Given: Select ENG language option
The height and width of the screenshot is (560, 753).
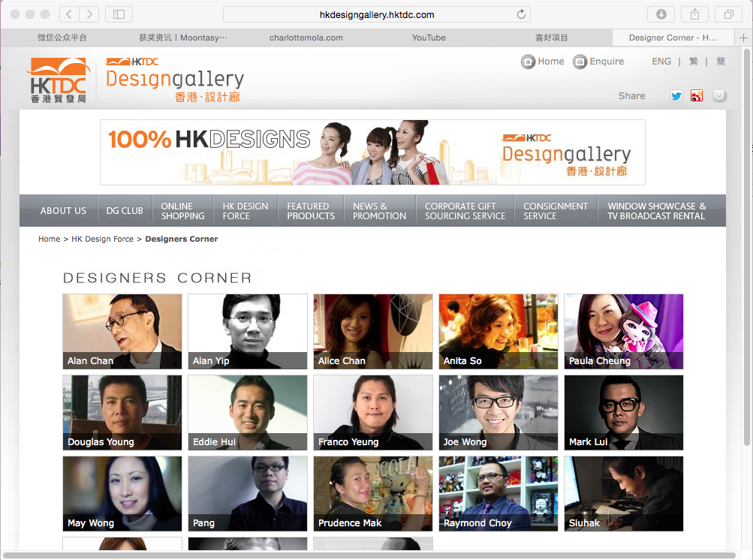Looking at the screenshot, I should pos(661,62).
